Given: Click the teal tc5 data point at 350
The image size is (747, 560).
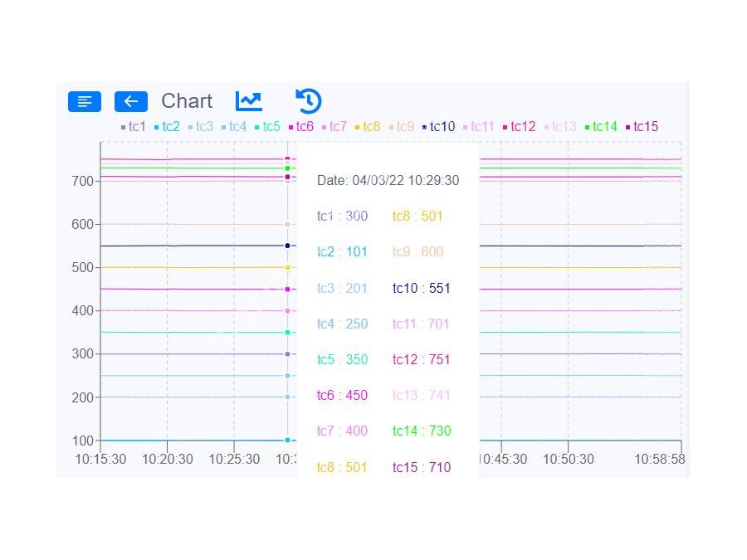Looking at the screenshot, I should (287, 333).
